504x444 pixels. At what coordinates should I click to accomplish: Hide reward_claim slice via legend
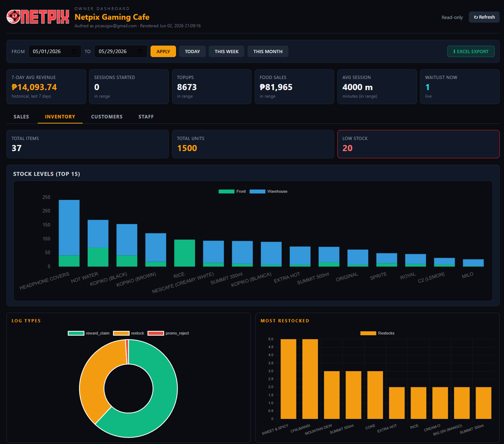tap(89, 333)
